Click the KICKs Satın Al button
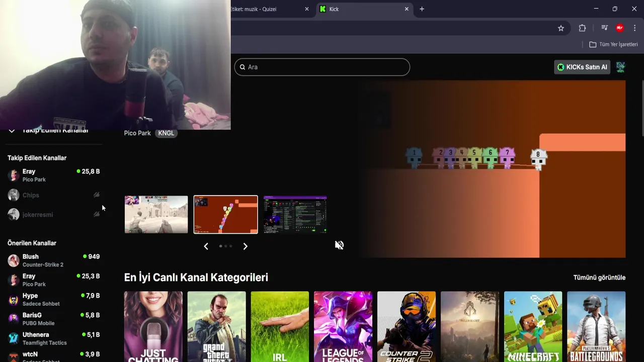The width and height of the screenshot is (644, 362). (582, 67)
